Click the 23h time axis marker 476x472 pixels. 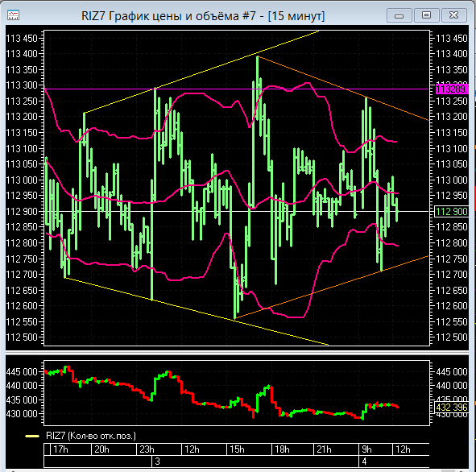pyautogui.click(x=147, y=449)
